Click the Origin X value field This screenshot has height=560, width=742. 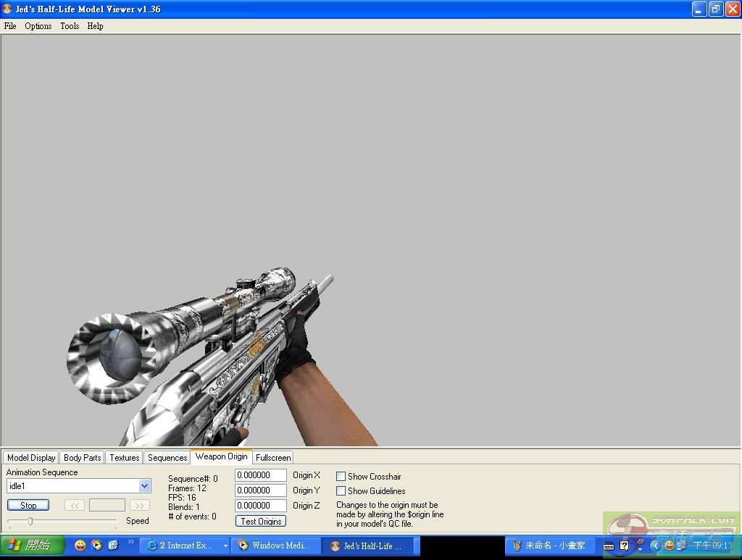261,475
